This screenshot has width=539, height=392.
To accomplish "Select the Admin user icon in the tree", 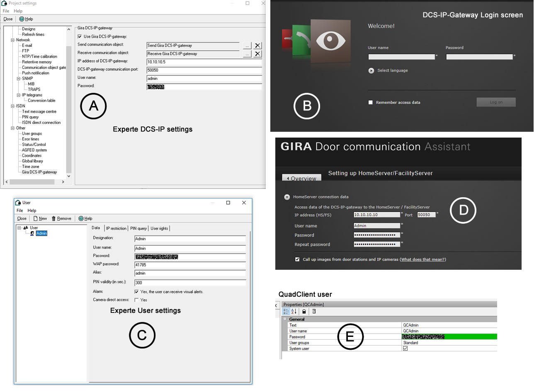I will (32, 233).
